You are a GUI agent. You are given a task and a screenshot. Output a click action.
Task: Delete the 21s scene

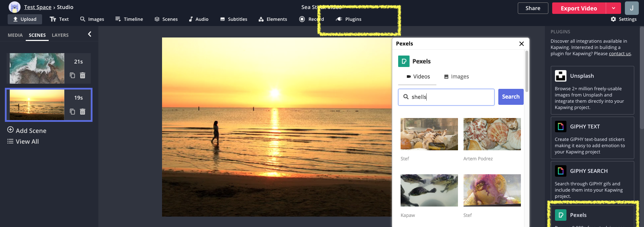[83, 75]
